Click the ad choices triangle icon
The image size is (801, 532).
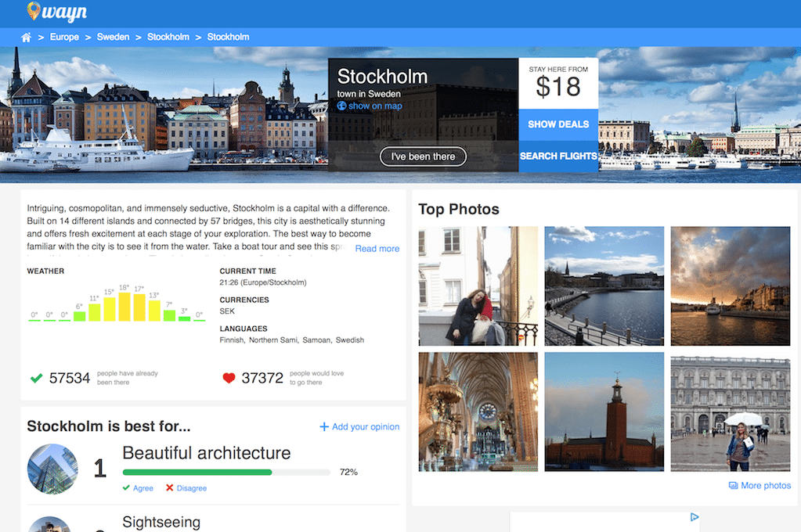click(x=695, y=517)
